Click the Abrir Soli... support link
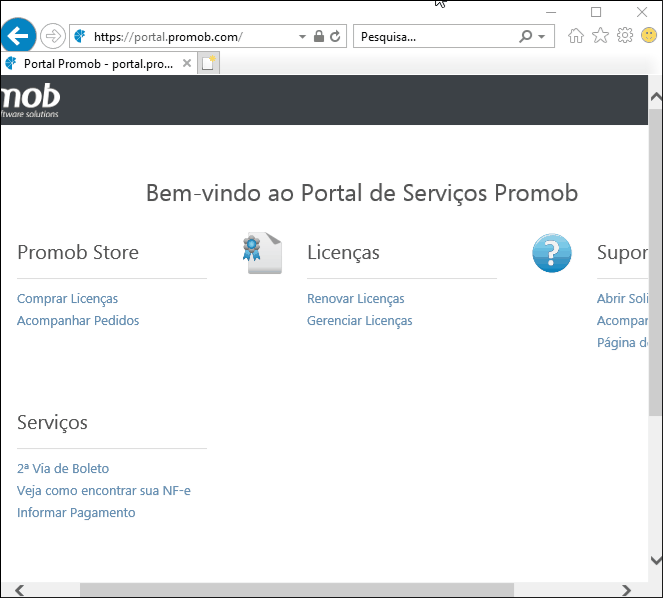The image size is (663, 598). click(622, 299)
